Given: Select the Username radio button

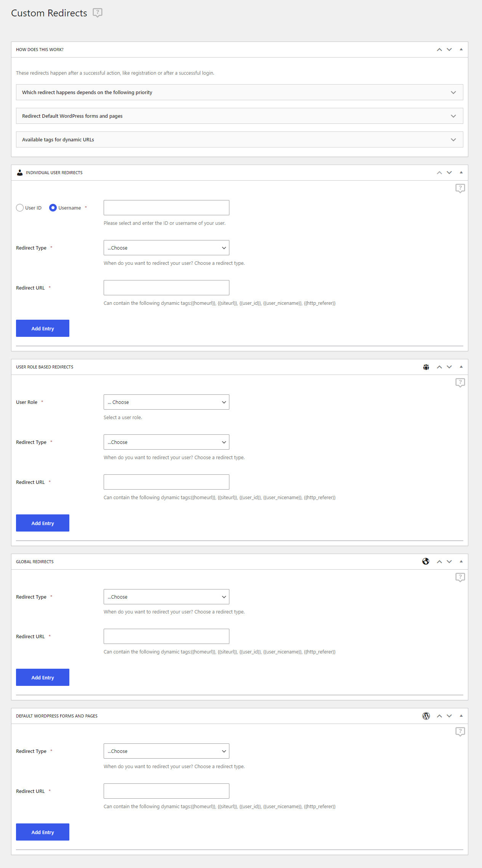Looking at the screenshot, I should 53,208.
